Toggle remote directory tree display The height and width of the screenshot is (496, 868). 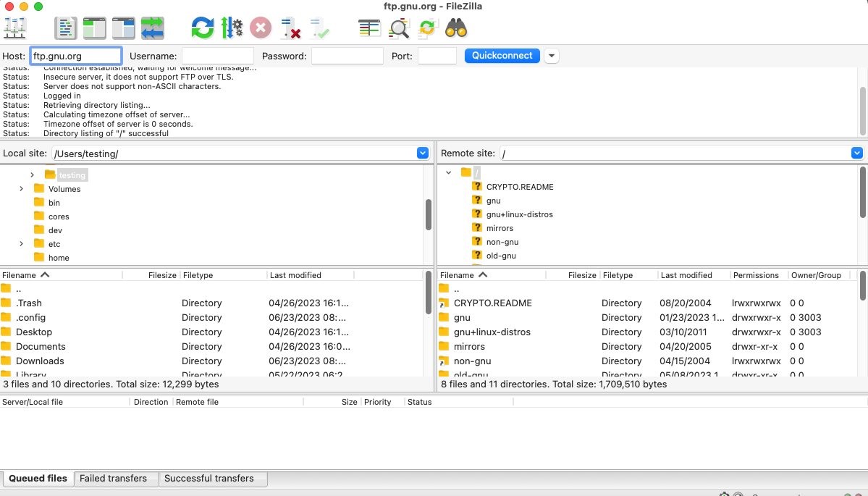(124, 28)
